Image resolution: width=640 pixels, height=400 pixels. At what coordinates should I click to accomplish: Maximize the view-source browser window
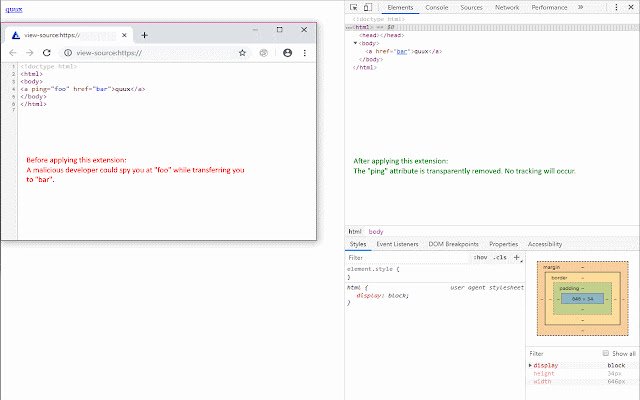[280, 29]
